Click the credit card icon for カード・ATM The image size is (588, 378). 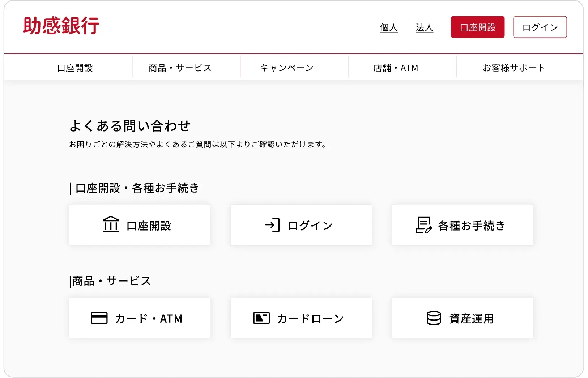(x=99, y=318)
